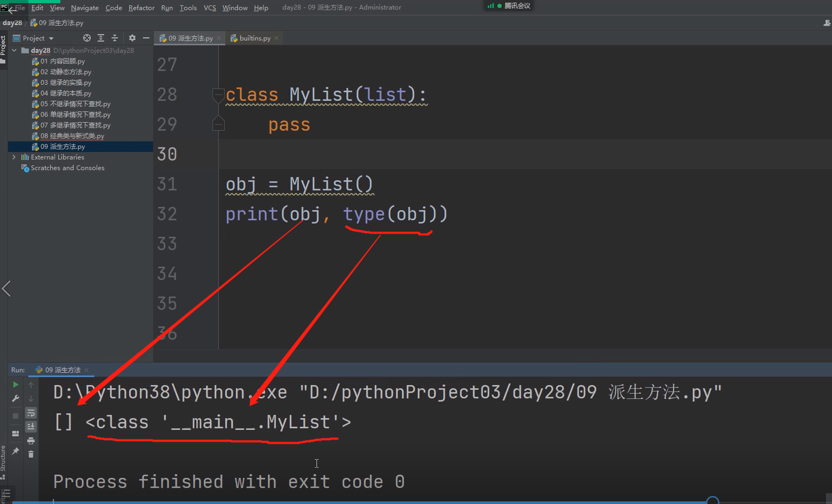Fold class MyList at line 28 gutter
This screenshot has width=832, height=504.
218,95
